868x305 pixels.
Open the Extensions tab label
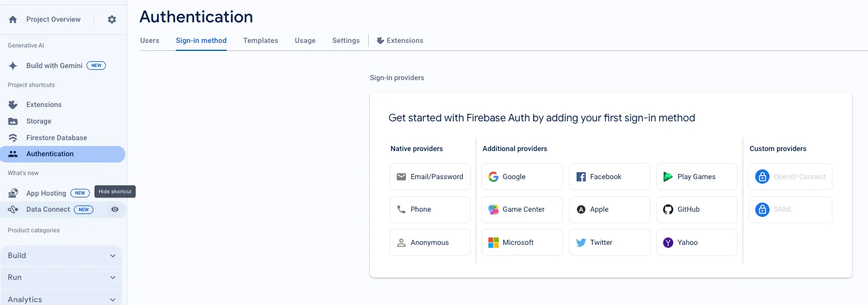tap(405, 41)
